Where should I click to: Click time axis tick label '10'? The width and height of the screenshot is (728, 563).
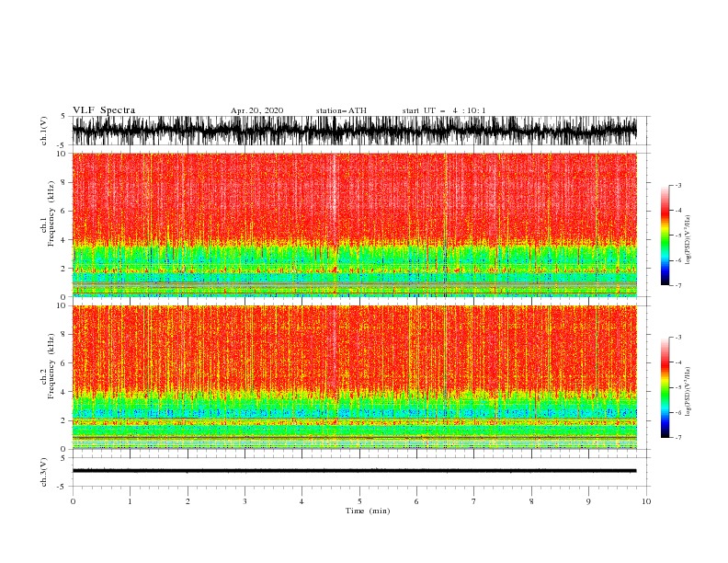click(646, 501)
